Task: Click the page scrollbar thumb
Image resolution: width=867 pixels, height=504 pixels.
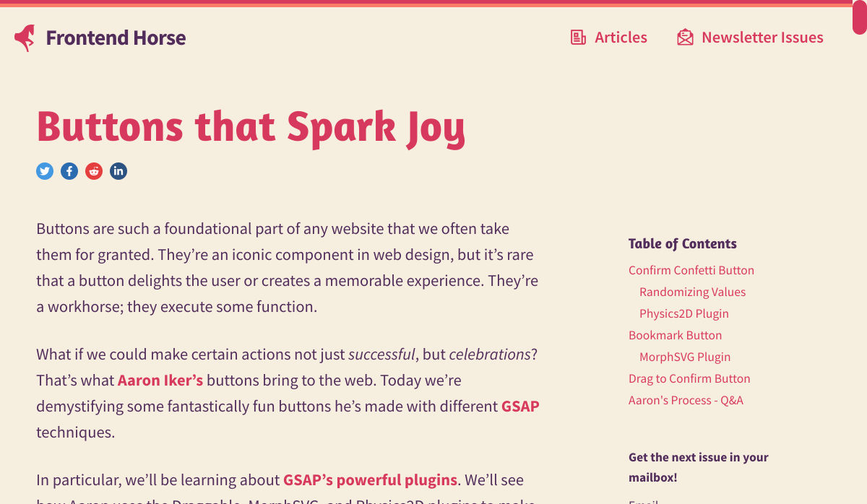Action: pos(859,17)
